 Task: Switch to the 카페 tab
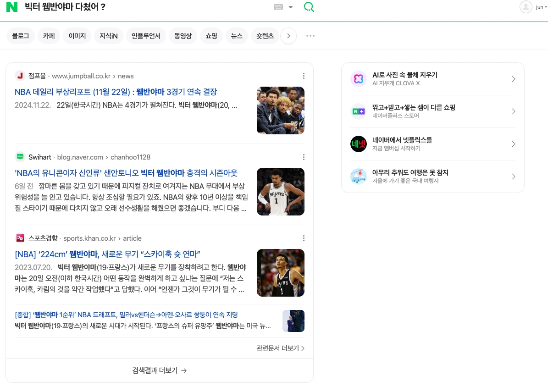click(49, 36)
